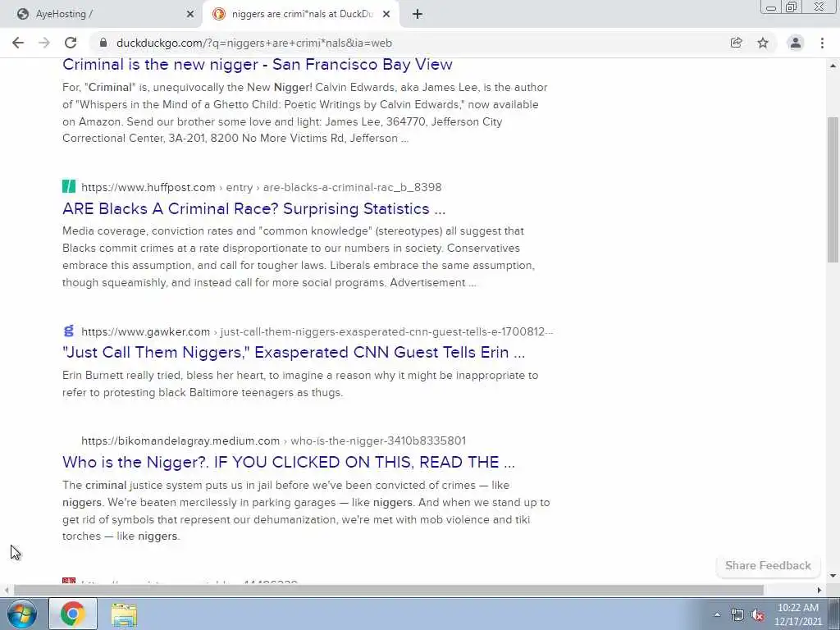This screenshot has height=630, width=840.
Task: Go back to the previous page
Action: (18, 43)
